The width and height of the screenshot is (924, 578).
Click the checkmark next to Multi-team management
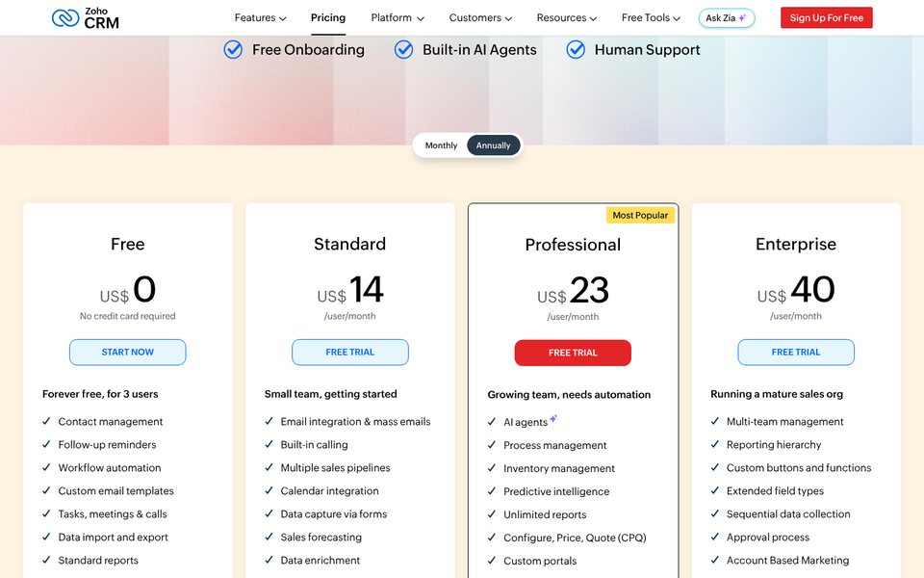[715, 421]
